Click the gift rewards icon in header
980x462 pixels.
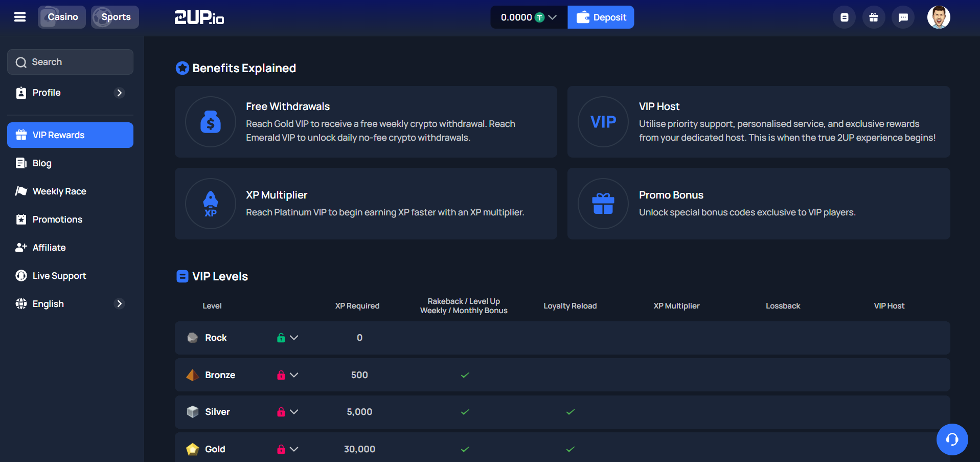point(874,17)
